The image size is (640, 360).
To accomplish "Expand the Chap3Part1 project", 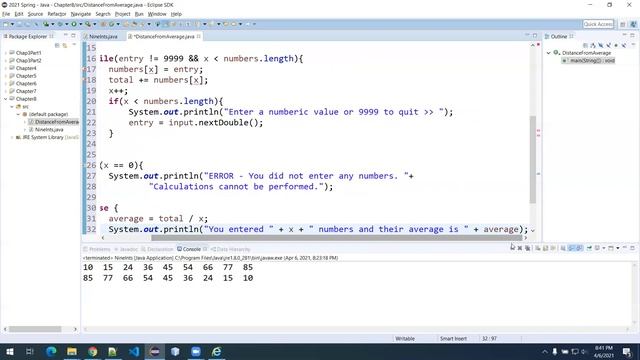I will pyautogui.click(x=6, y=53).
